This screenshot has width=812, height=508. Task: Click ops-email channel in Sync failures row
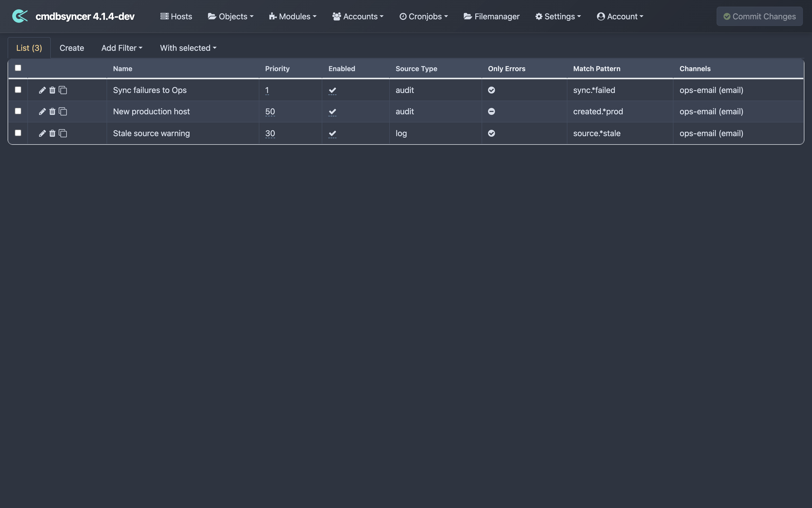(x=711, y=90)
